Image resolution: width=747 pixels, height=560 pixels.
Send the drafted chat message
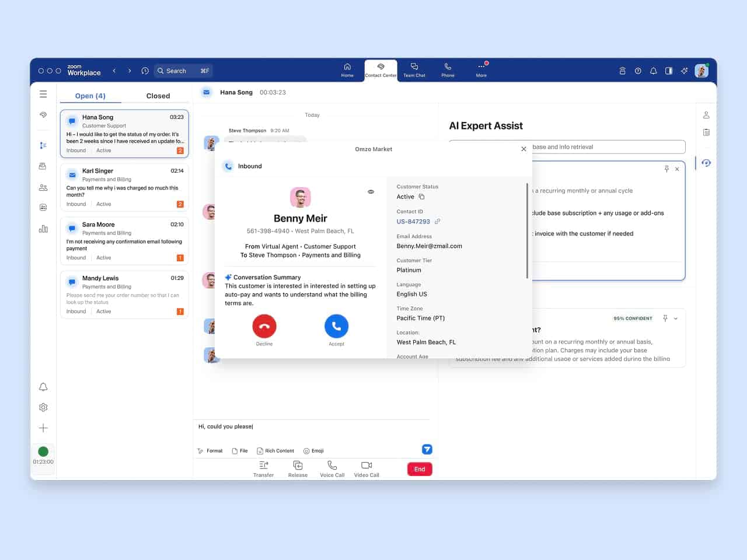427,449
